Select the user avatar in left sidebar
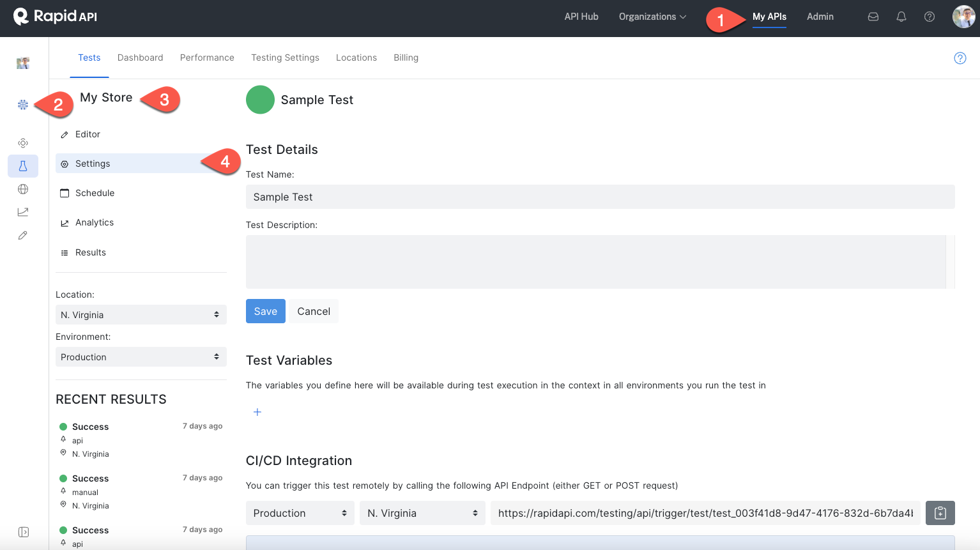980x550 pixels. click(23, 63)
